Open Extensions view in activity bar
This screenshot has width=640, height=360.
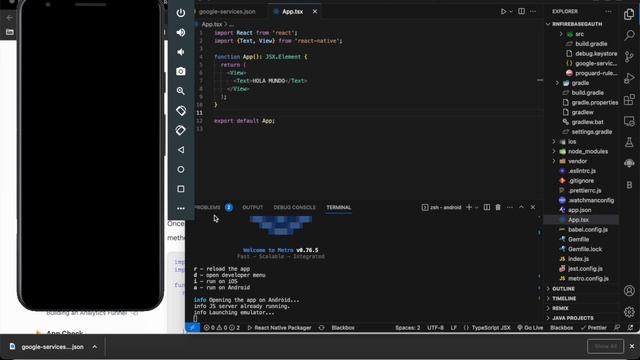[x=629, y=99]
